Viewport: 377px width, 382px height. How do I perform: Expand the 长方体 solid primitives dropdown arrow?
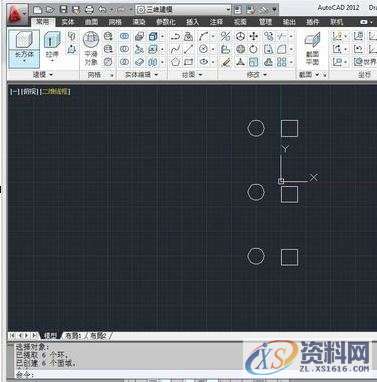(24, 62)
